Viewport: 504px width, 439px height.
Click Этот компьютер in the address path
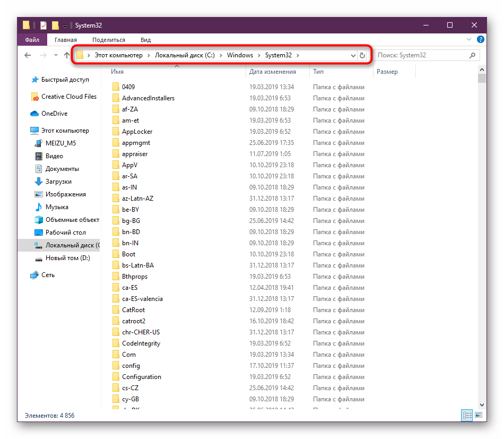coord(119,55)
